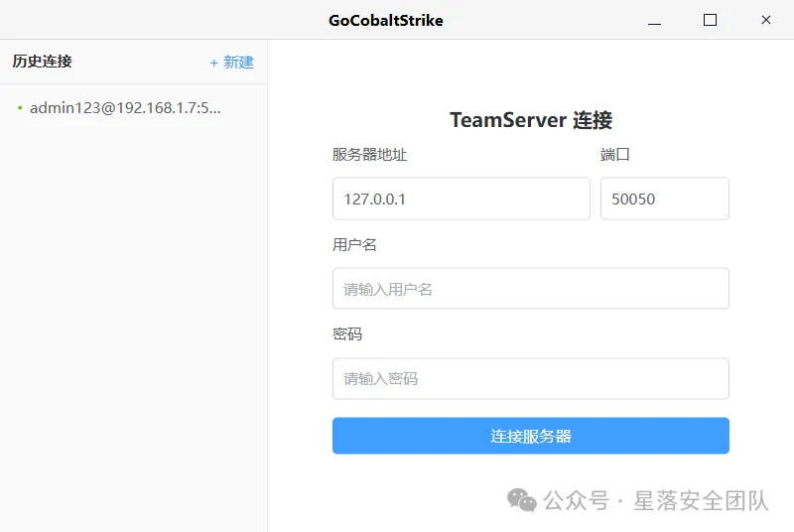The height and width of the screenshot is (532, 794).
Task: Click the 服务器地址 label
Action: point(369,155)
